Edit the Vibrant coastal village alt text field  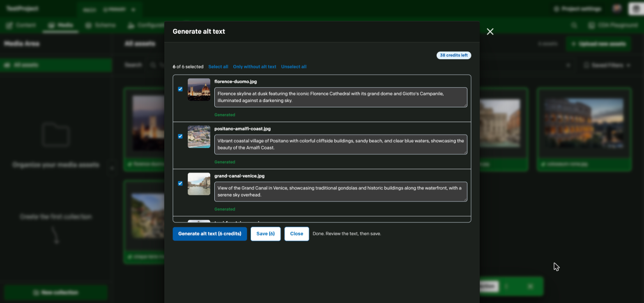coord(341,144)
